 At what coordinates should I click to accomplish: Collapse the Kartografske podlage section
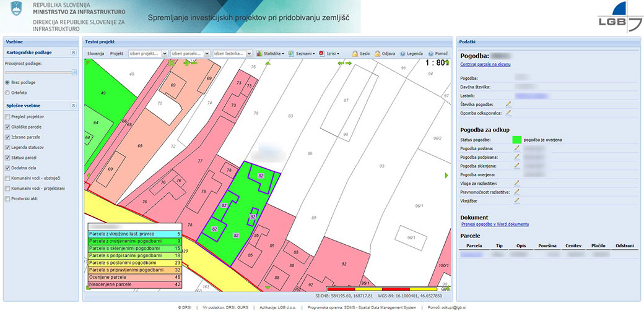(x=74, y=53)
